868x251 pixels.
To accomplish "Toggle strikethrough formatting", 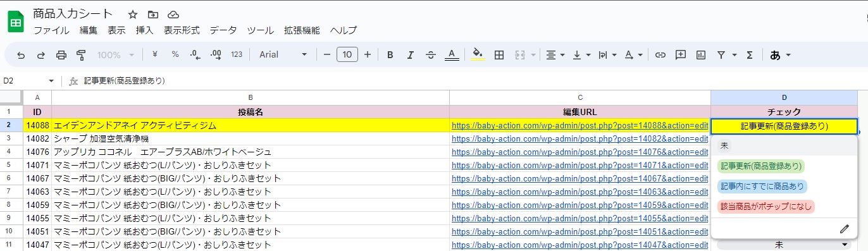I will pyautogui.click(x=431, y=55).
